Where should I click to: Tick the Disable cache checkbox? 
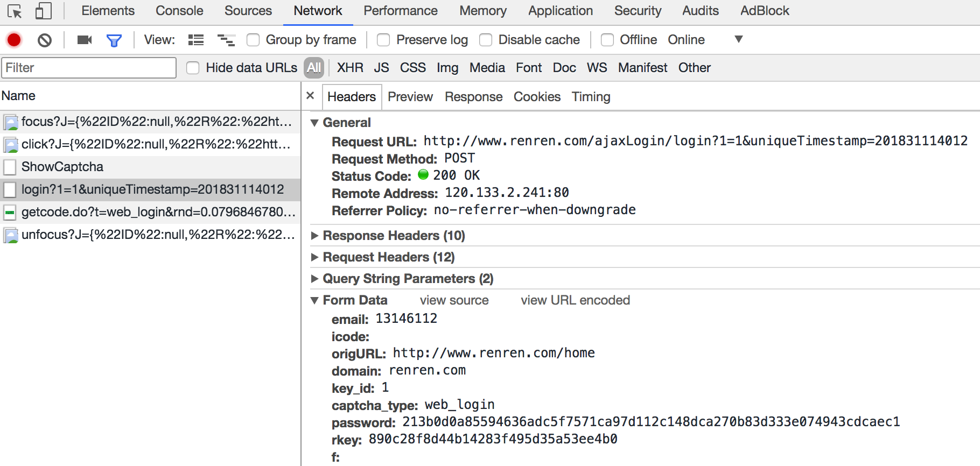tap(486, 40)
